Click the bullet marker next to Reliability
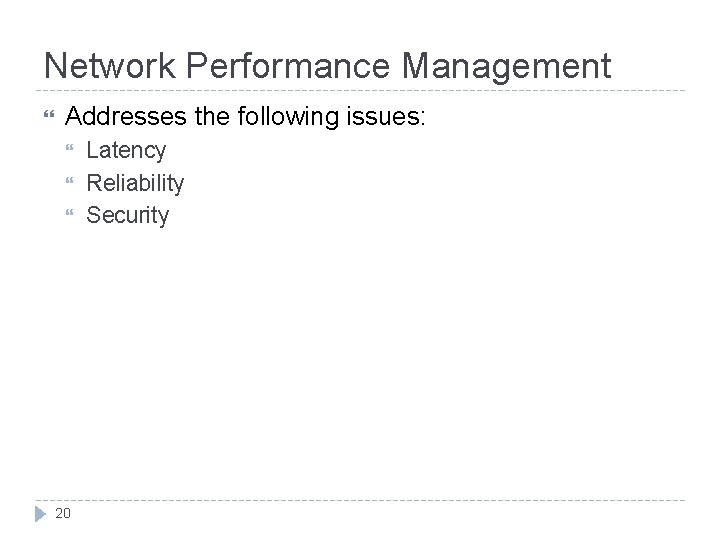720x540 pixels. point(69,180)
